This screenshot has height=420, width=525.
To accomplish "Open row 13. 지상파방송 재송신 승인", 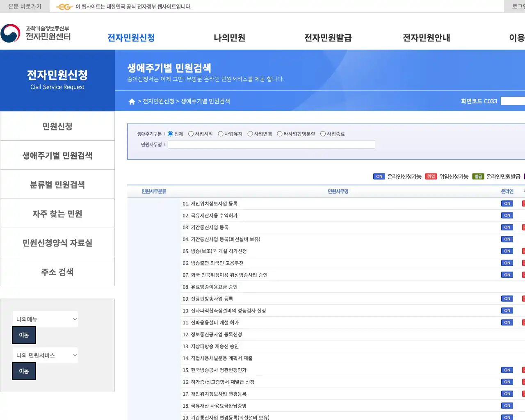I will (211, 346).
